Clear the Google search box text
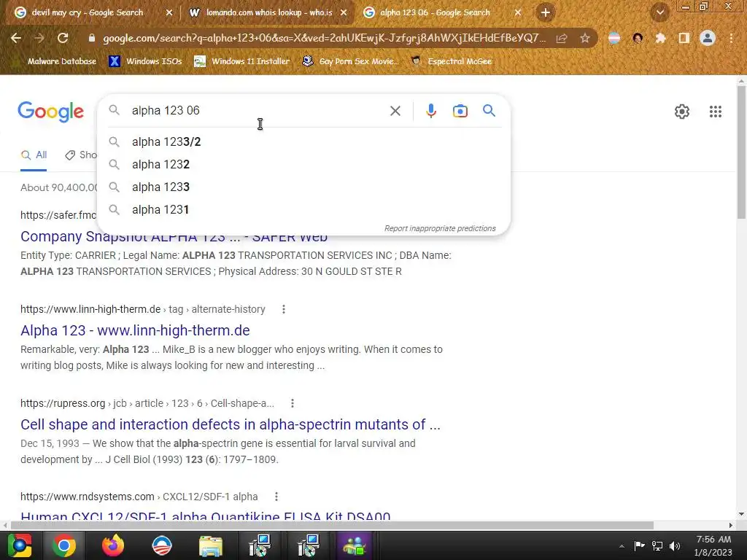The width and height of the screenshot is (747, 560). pos(395,111)
